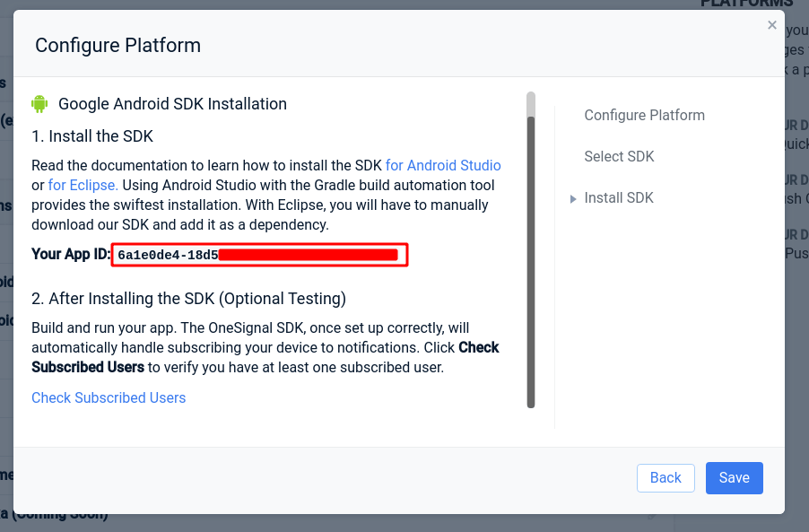This screenshot has width=809, height=532.
Task: Go to Select SDK step
Action: click(619, 156)
